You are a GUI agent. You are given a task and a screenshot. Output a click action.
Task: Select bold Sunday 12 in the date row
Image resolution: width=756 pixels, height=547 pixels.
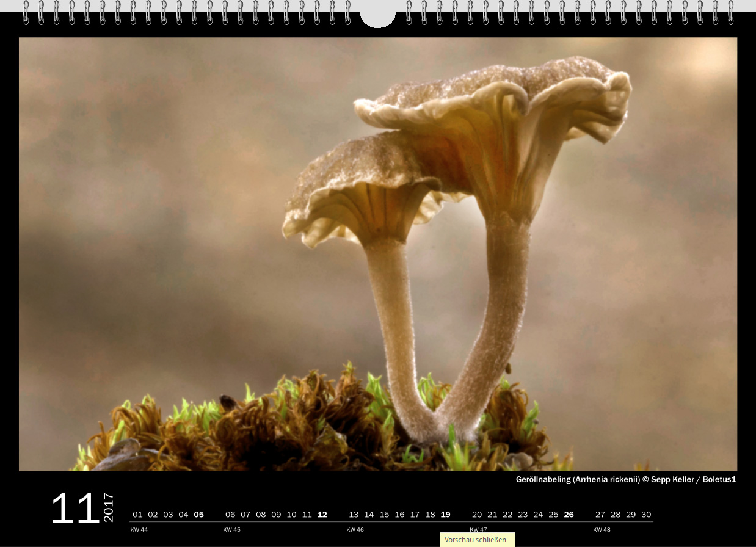(x=322, y=515)
